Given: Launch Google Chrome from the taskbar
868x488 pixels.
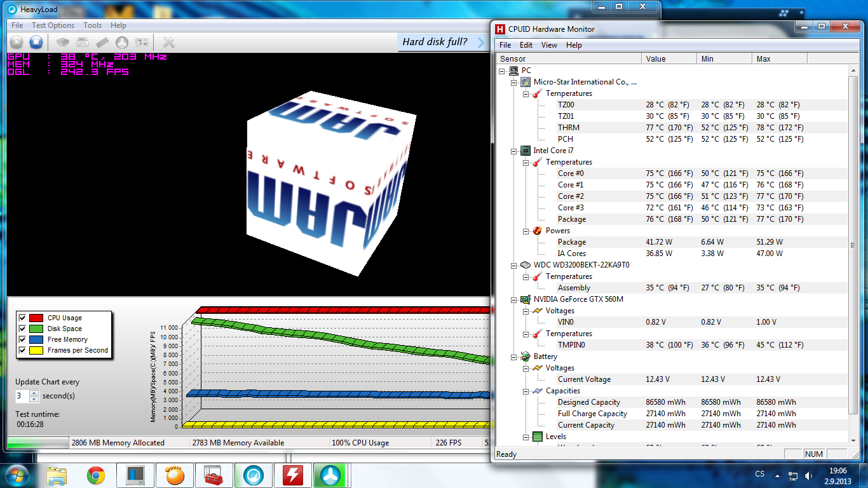Looking at the screenshot, I should coord(96,475).
